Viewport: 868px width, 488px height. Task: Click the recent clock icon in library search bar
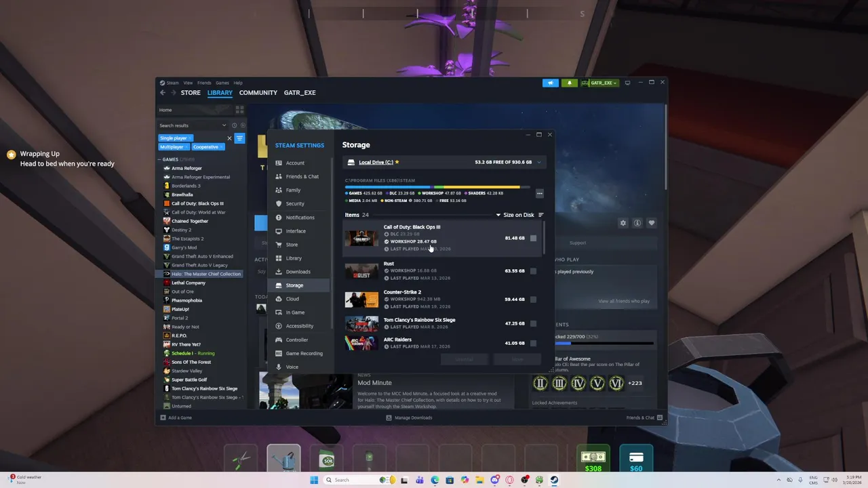(x=235, y=125)
